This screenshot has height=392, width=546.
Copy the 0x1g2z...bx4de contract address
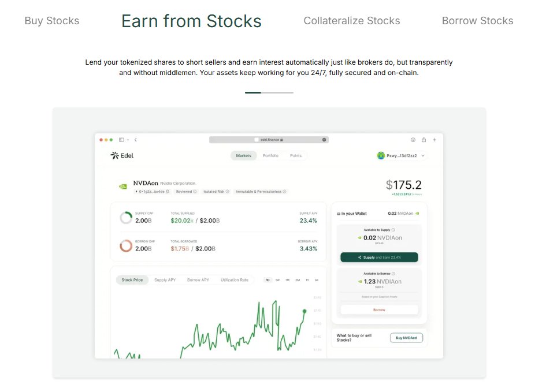coord(168,192)
